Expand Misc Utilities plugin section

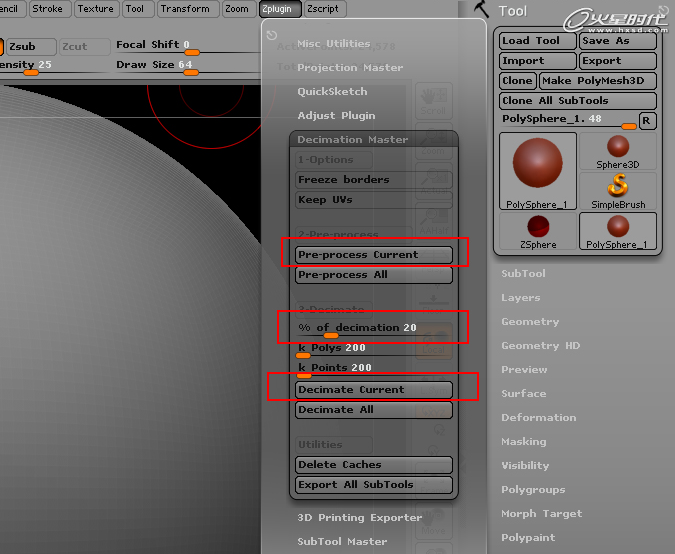click(x=334, y=43)
